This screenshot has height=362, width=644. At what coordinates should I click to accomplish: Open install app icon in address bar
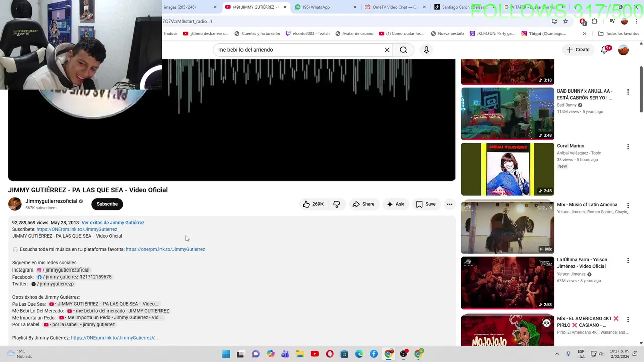pos(554,21)
